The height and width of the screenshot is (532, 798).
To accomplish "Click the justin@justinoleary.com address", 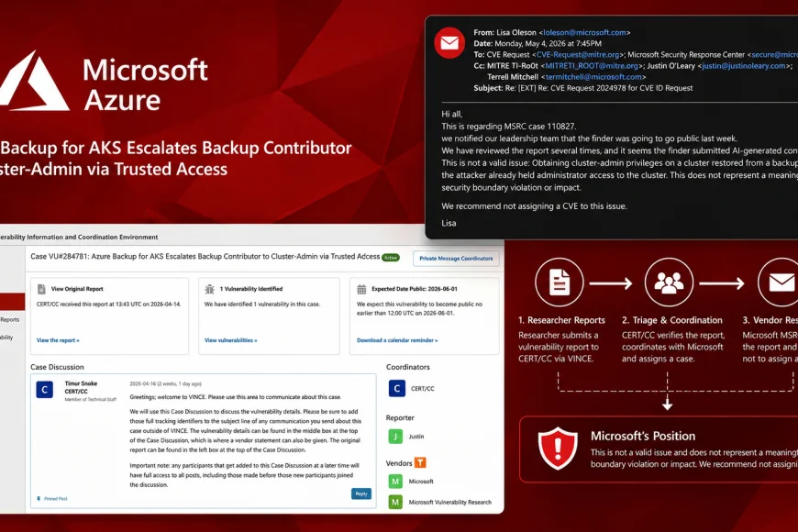I will 744,66.
